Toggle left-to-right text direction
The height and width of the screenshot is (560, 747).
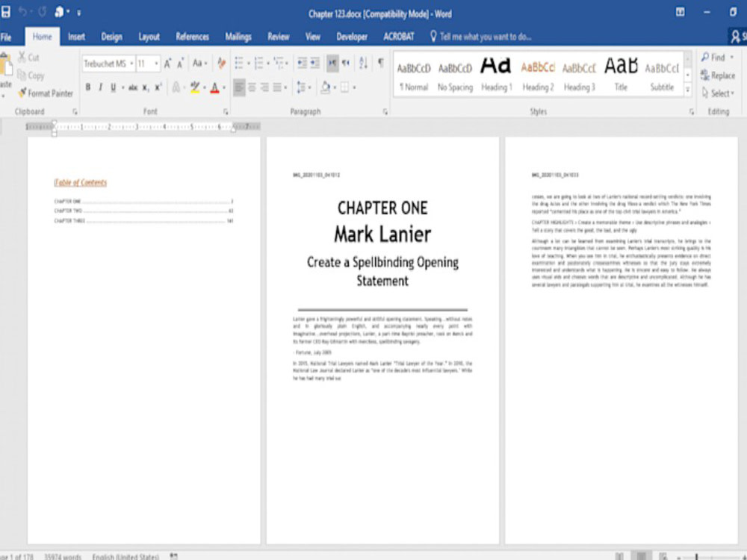tap(332, 63)
